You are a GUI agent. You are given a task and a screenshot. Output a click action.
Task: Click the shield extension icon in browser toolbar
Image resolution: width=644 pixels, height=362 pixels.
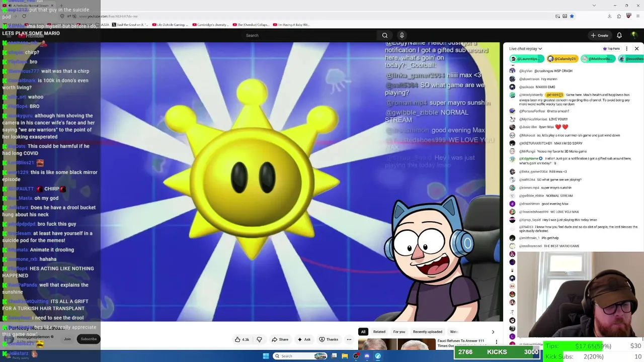coord(629,16)
